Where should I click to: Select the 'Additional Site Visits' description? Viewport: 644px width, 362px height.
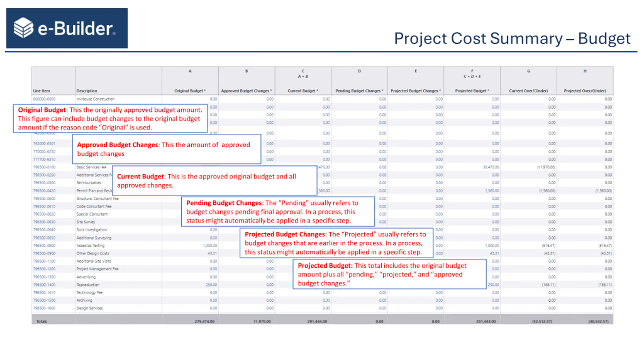(x=94, y=261)
